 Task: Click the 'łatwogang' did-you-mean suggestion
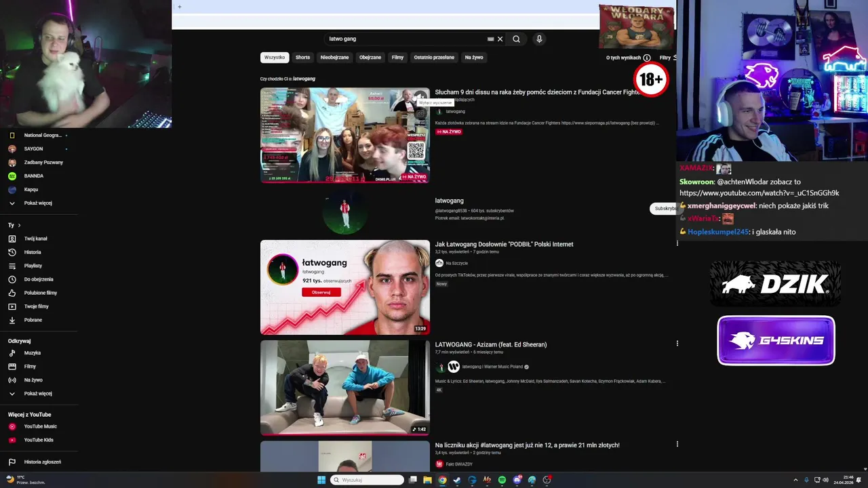click(304, 79)
